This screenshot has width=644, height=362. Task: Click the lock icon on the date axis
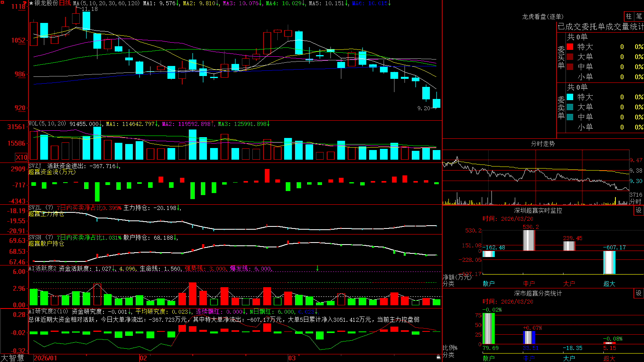[x=438, y=357]
